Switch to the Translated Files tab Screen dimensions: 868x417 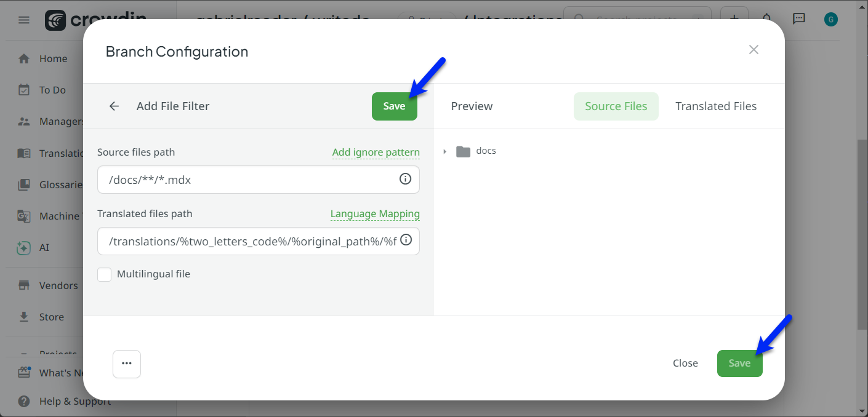(715, 106)
